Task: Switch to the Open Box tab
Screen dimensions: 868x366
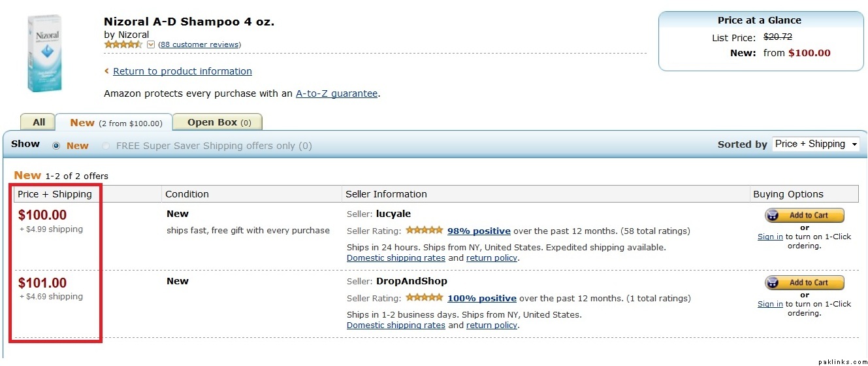Action: tap(219, 122)
